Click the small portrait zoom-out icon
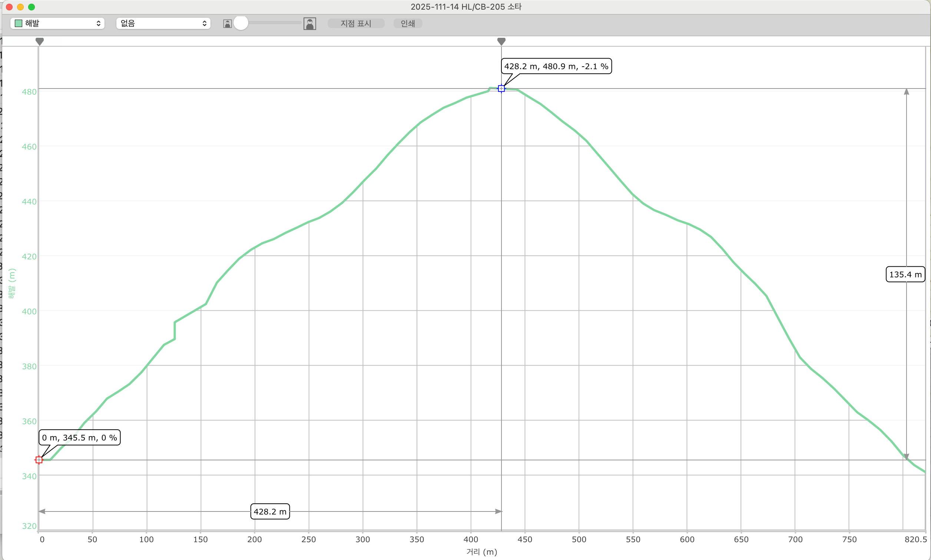Screen dimensions: 931x560 [227, 24]
